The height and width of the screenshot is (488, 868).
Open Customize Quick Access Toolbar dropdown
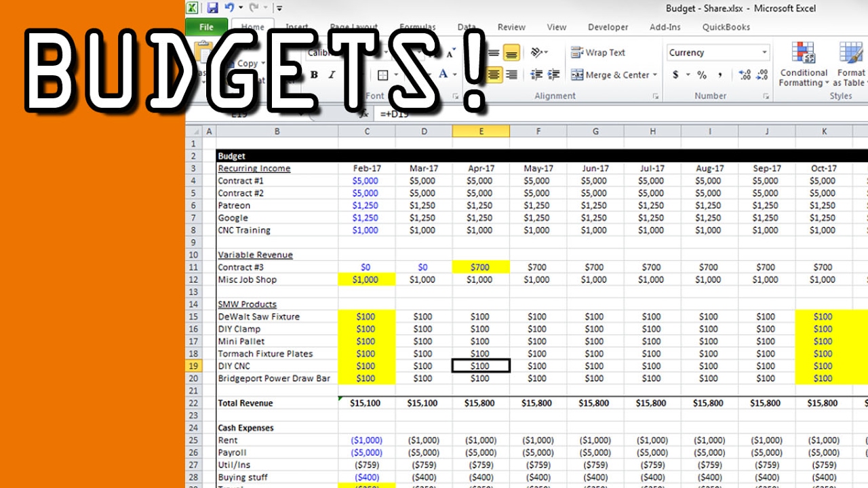point(279,8)
